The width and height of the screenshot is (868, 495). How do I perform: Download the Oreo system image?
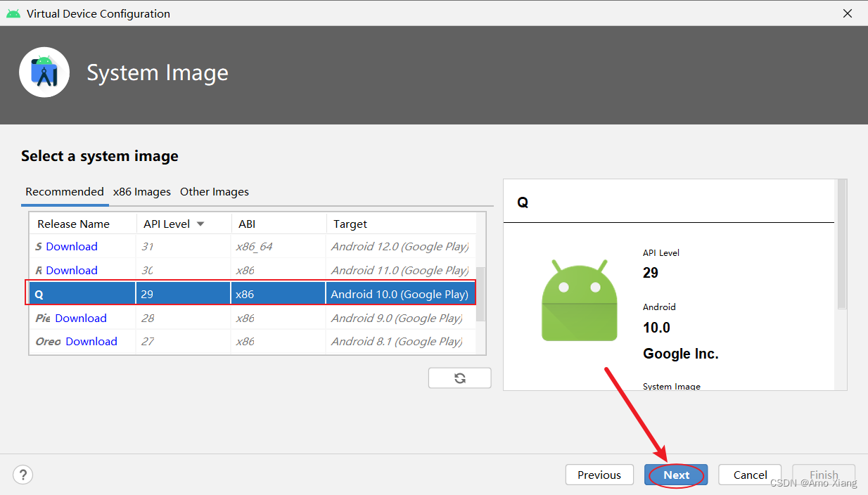point(91,341)
